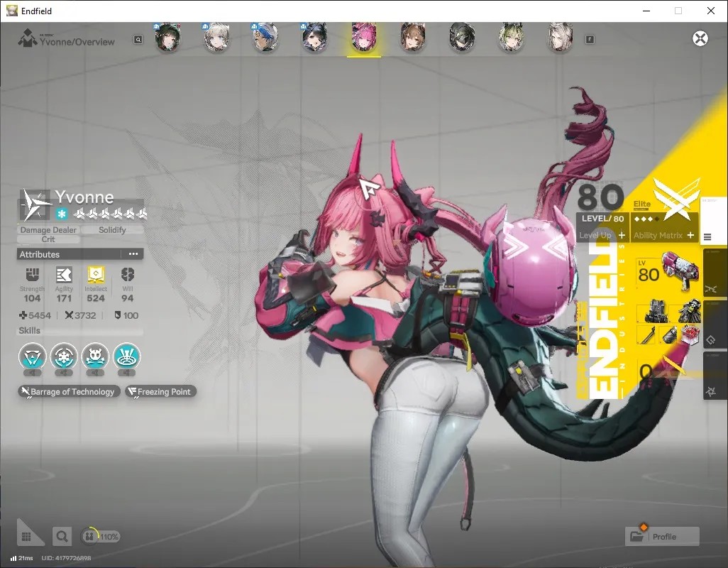Select the dark-haired fourth character portrait

(315, 38)
